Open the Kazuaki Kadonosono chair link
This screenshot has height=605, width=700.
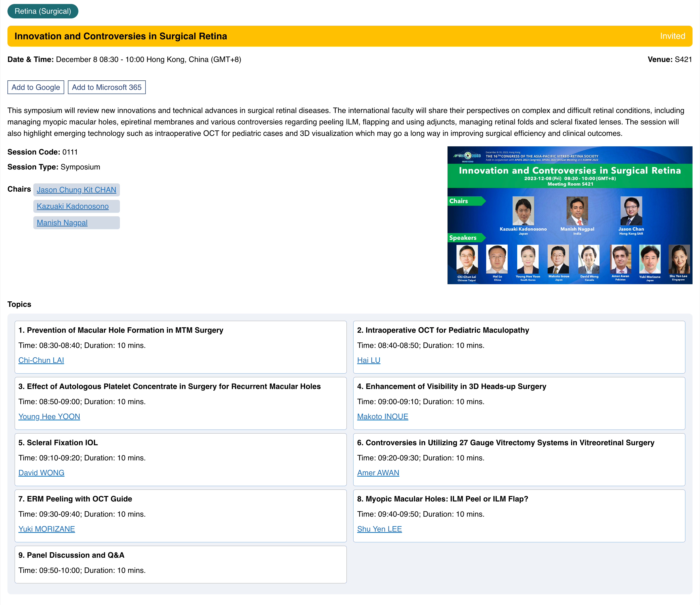73,206
